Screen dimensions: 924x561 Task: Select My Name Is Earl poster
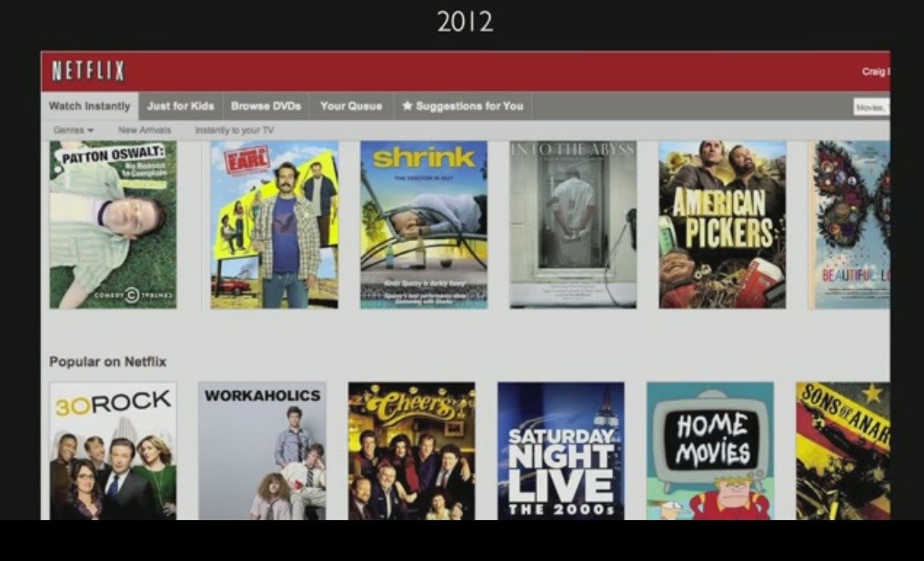275,225
